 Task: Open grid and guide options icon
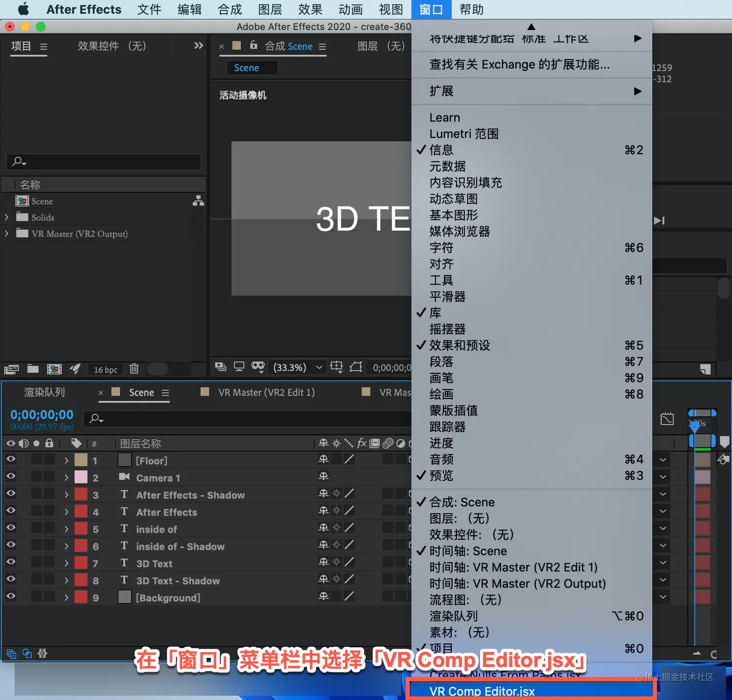click(x=336, y=367)
